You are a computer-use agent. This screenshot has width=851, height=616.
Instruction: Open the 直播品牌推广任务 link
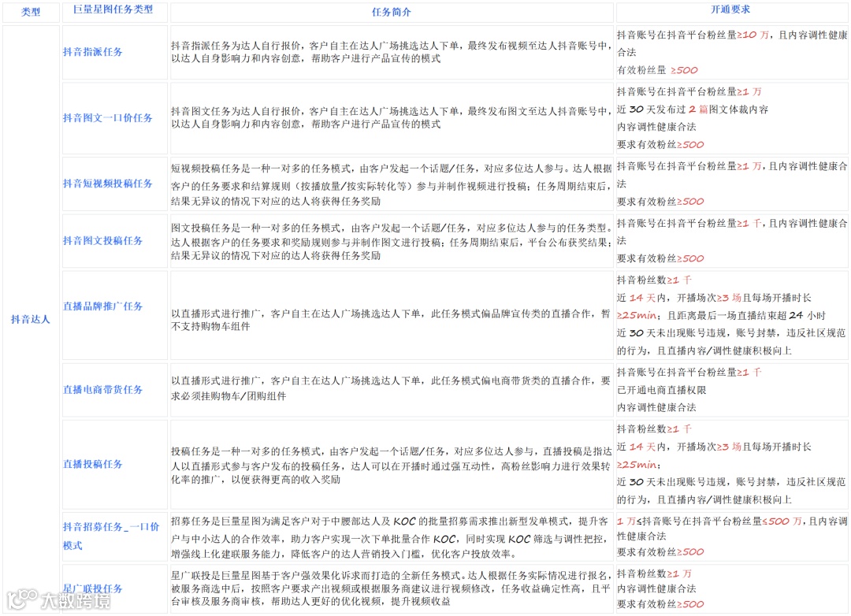tap(102, 306)
